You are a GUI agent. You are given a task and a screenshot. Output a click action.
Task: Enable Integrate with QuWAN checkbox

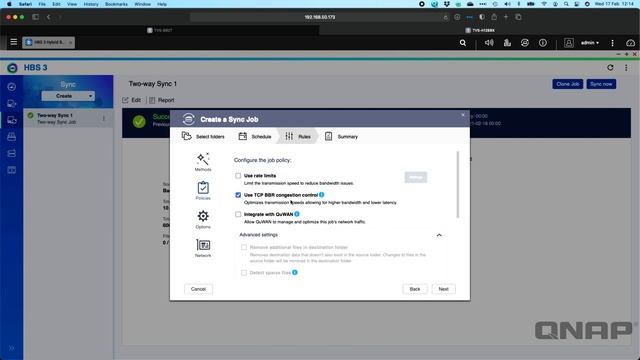click(x=238, y=214)
